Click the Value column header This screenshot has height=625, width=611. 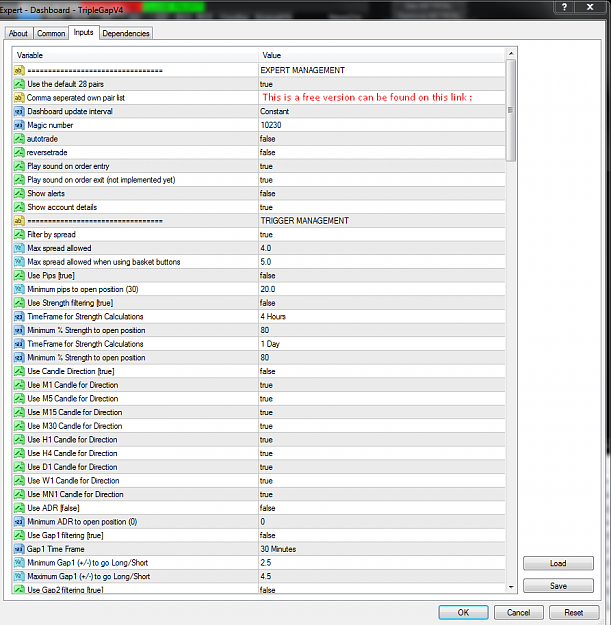pos(382,55)
